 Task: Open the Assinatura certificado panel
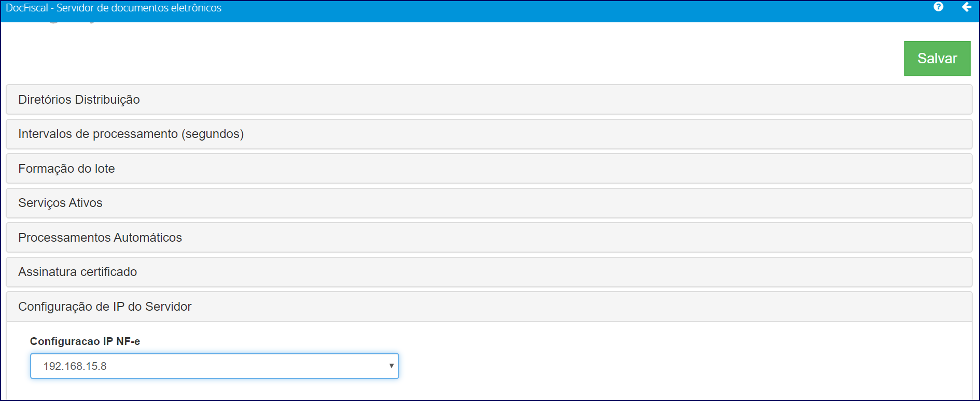[489, 272]
